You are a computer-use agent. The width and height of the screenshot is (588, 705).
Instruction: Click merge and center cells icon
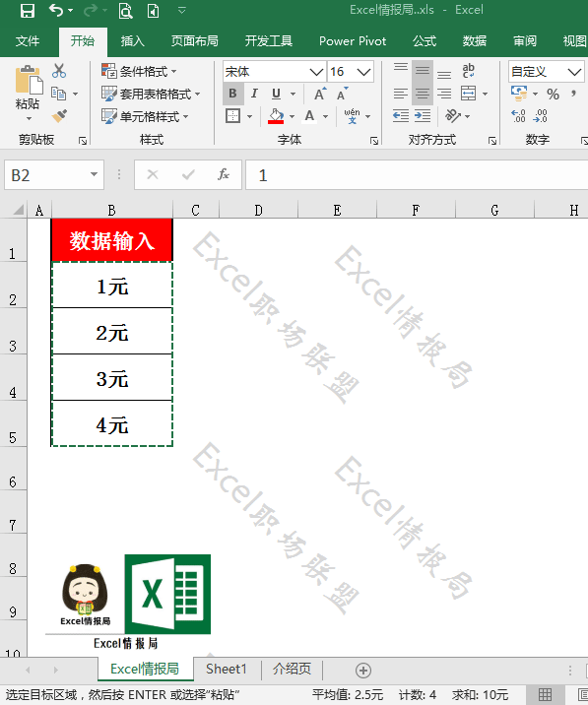468,94
